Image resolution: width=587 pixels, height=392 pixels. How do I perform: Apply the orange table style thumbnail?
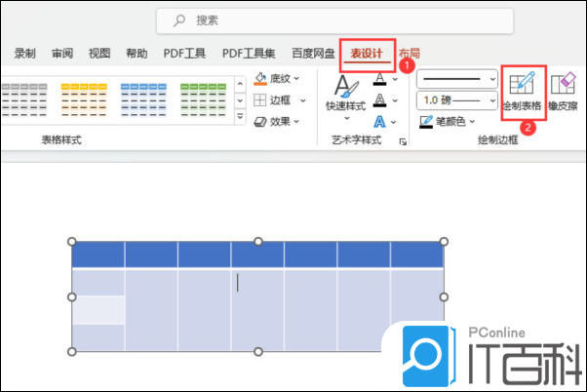tap(84, 99)
